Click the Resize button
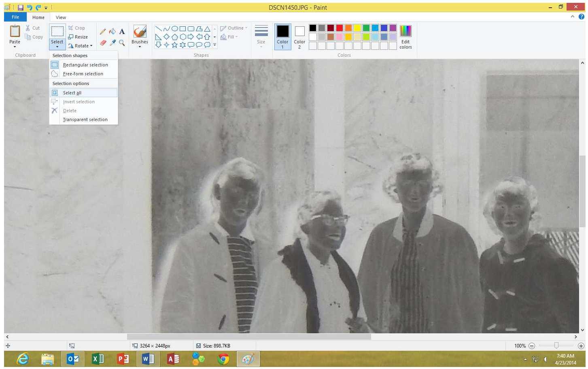Image resolution: width=588 pixels, height=369 pixels. [78, 37]
